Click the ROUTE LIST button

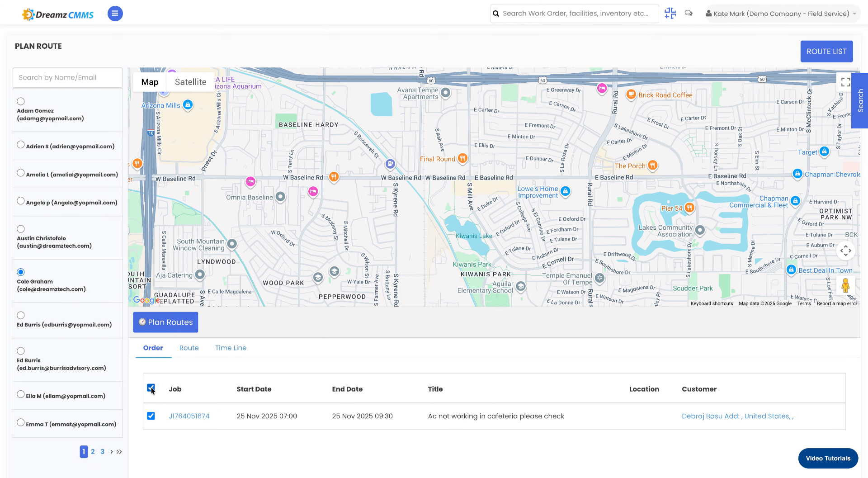point(826,51)
